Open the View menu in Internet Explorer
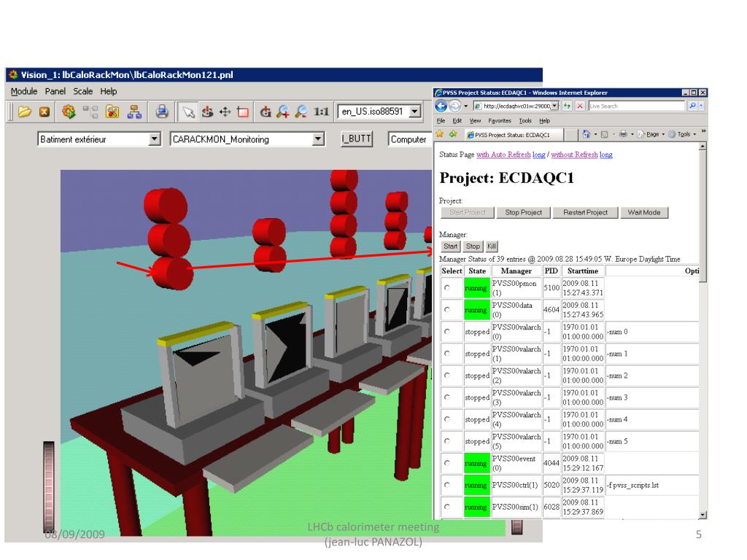 coord(475,121)
